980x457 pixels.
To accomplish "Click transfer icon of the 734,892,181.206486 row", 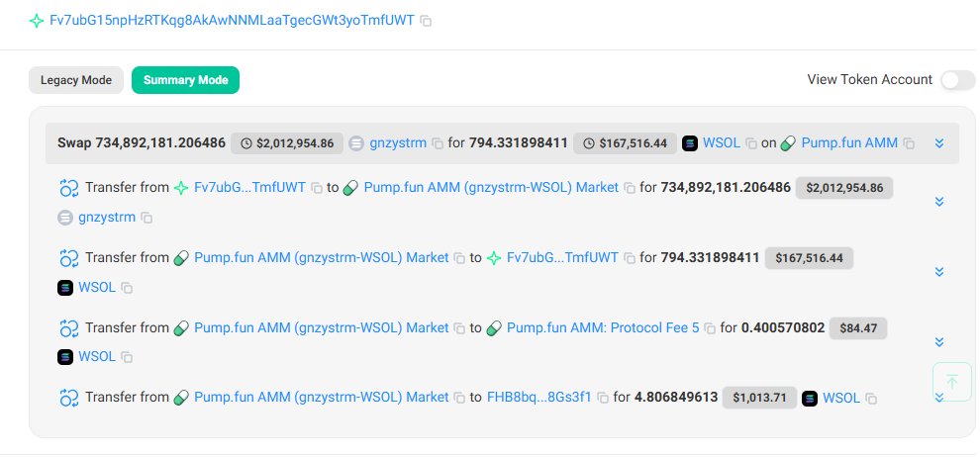I will 68,188.
